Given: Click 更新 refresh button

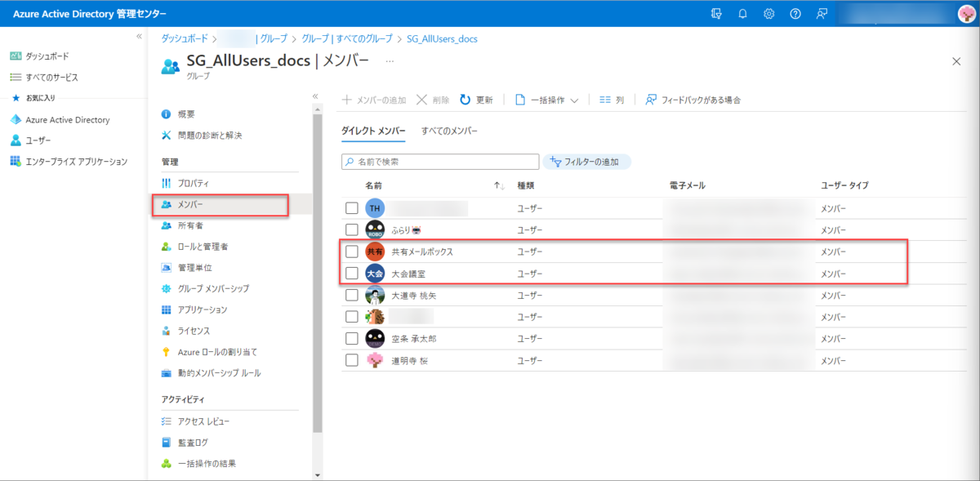Looking at the screenshot, I should pos(476,100).
